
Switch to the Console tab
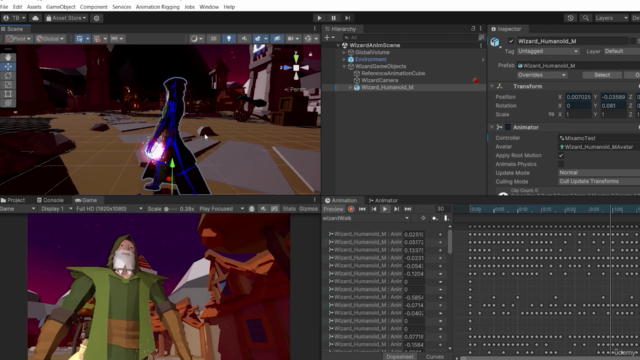[50, 200]
